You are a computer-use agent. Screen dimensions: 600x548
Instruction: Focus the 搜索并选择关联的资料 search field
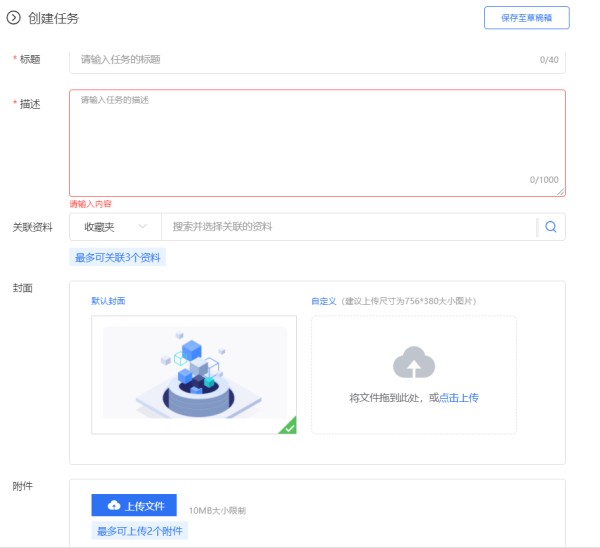click(349, 227)
